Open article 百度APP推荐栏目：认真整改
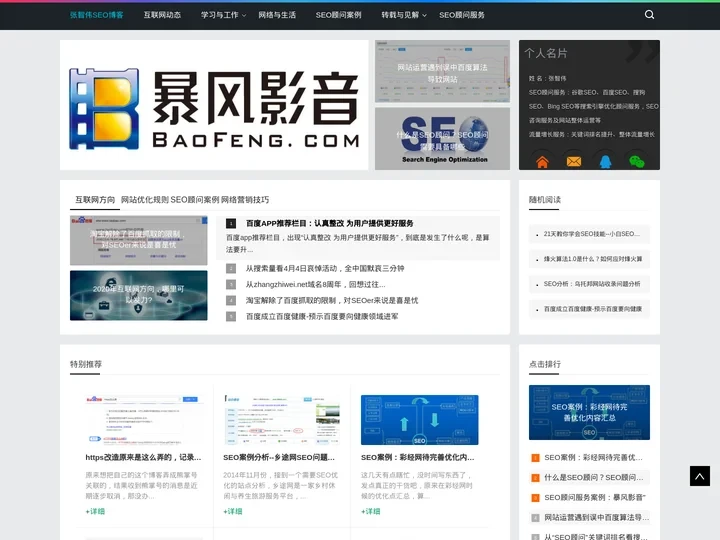The height and width of the screenshot is (540, 720). (329, 224)
